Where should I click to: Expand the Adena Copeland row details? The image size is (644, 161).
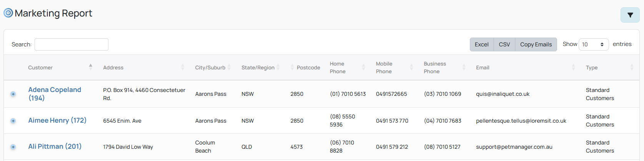click(x=13, y=94)
